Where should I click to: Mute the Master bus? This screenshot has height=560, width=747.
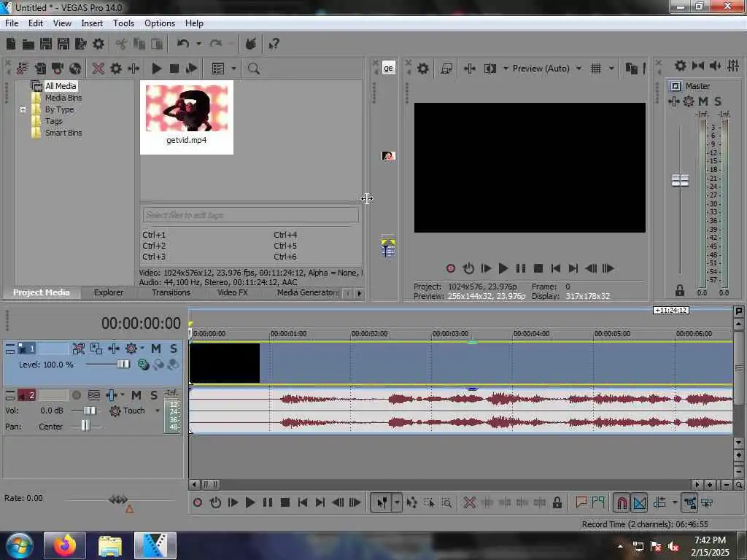pos(703,101)
